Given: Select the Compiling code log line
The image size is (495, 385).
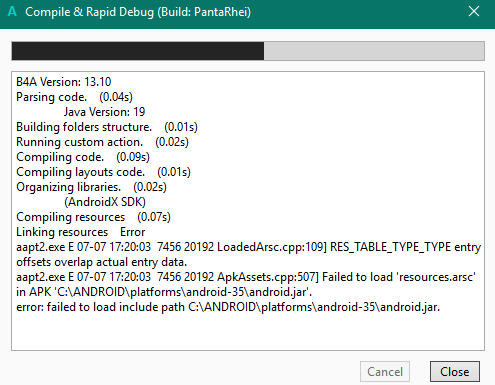Looking at the screenshot, I should (x=83, y=157).
